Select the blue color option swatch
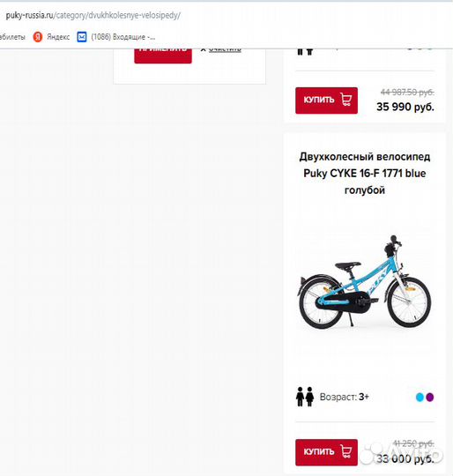Screen dimensions: 453x476 pyautogui.click(x=420, y=397)
